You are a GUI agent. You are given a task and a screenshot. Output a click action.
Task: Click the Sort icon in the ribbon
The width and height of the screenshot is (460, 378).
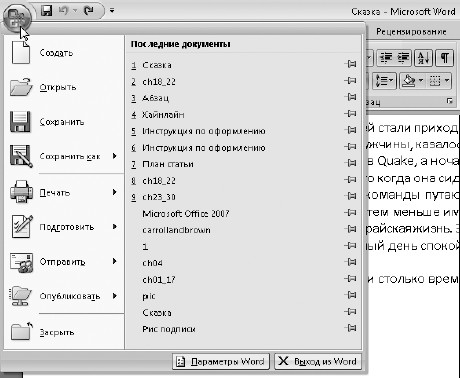(x=424, y=58)
